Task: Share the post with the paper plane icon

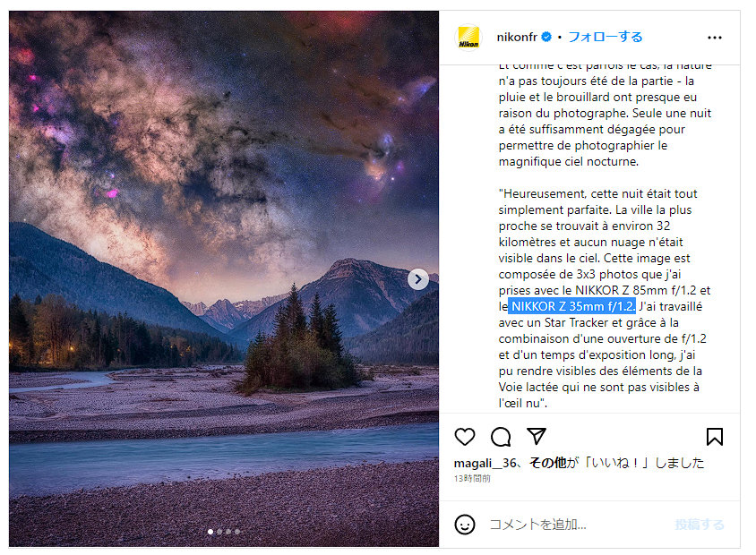Action: pos(537,436)
